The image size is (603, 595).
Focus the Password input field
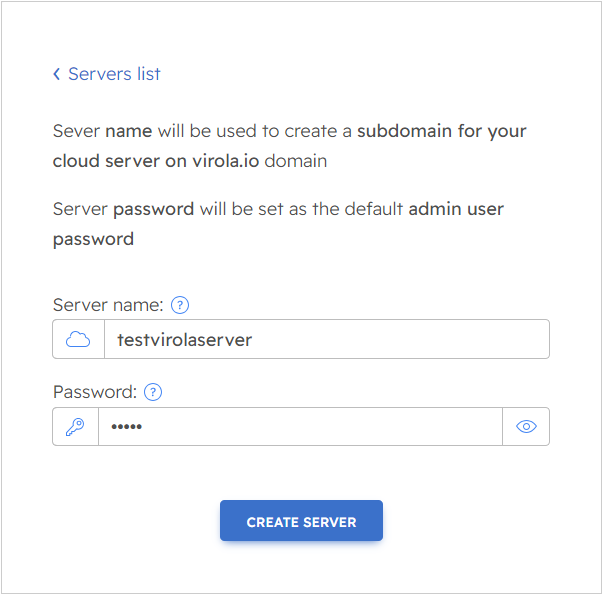click(x=300, y=426)
